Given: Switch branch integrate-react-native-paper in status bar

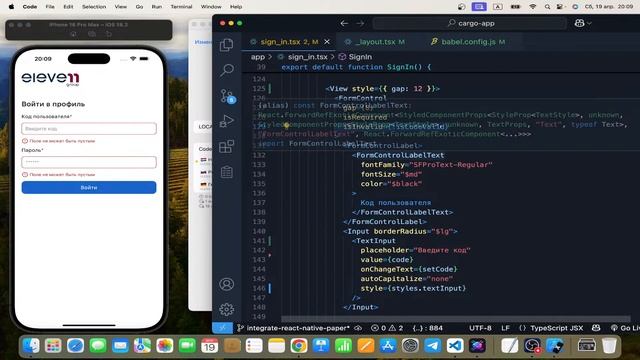Looking at the screenshot, I should [293, 328].
